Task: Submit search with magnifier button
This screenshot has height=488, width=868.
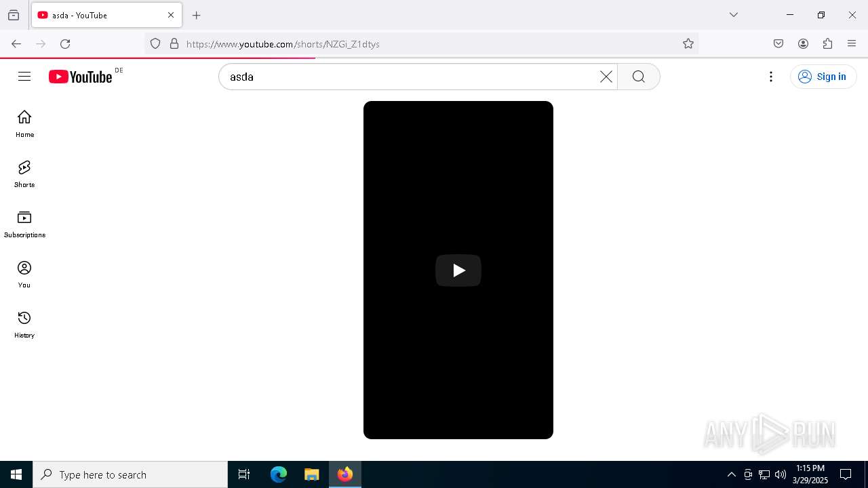Action: pos(639,77)
